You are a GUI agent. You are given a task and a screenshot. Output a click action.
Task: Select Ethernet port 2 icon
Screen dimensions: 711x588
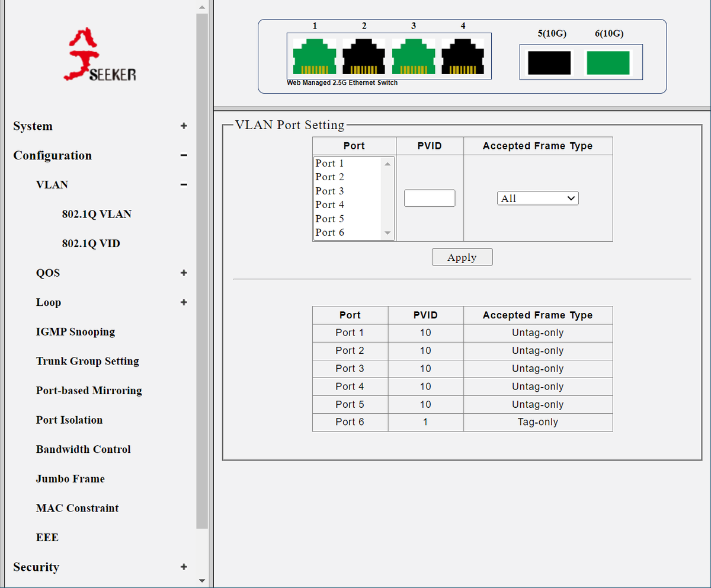tap(364, 57)
